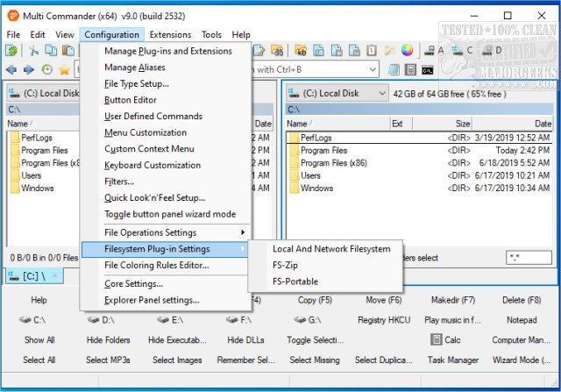The height and width of the screenshot is (392, 561).
Task: Open the Extensions menu
Action: 170,35
